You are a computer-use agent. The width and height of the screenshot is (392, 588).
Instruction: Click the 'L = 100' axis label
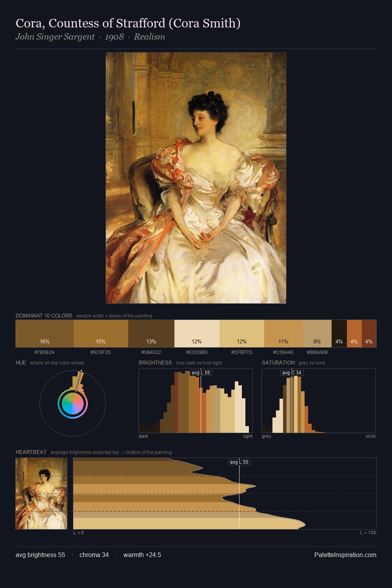coord(368,533)
